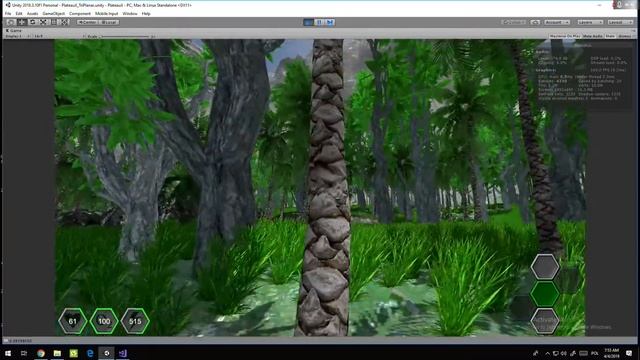Show hidden system tray icons
This screenshot has height=360, width=640.
click(547, 353)
